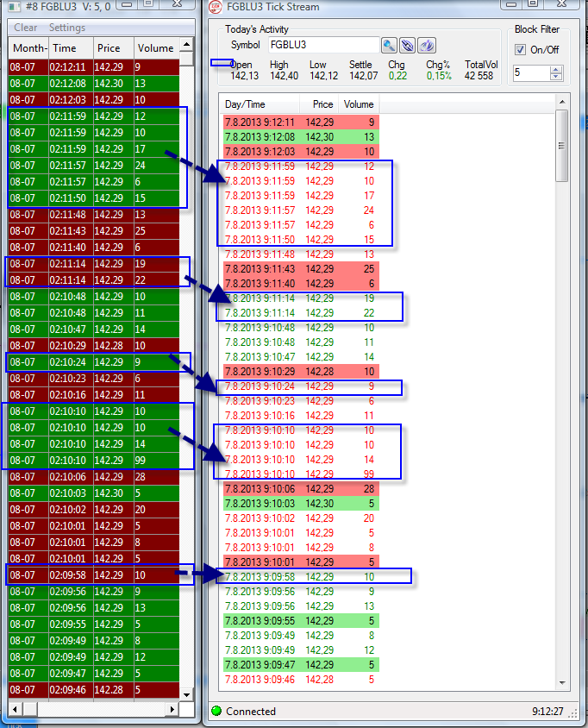The height and width of the screenshot is (728, 588).
Task: Click the green Connected status indicator
Action: [x=216, y=711]
